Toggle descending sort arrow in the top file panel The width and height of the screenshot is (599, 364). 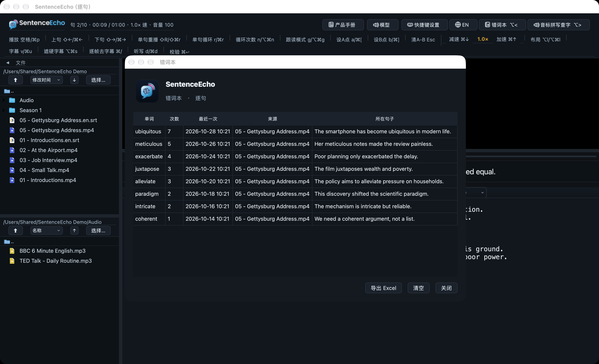(74, 80)
